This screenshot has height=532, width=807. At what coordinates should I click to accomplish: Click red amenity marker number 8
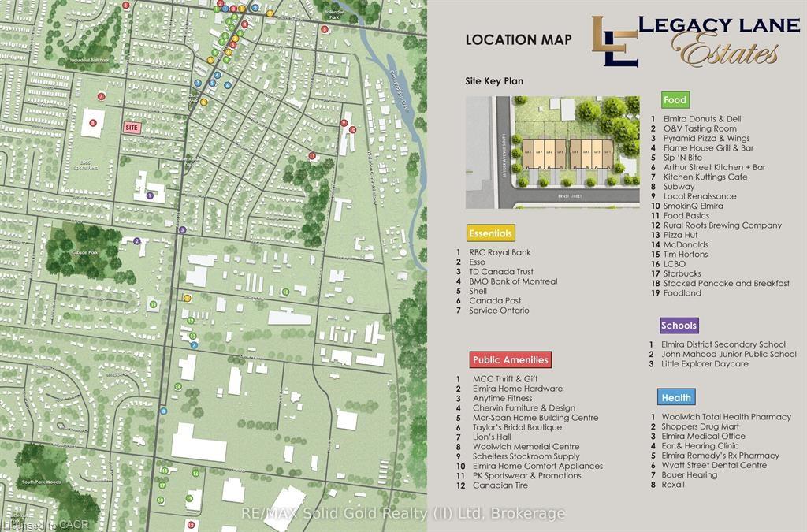click(x=93, y=123)
